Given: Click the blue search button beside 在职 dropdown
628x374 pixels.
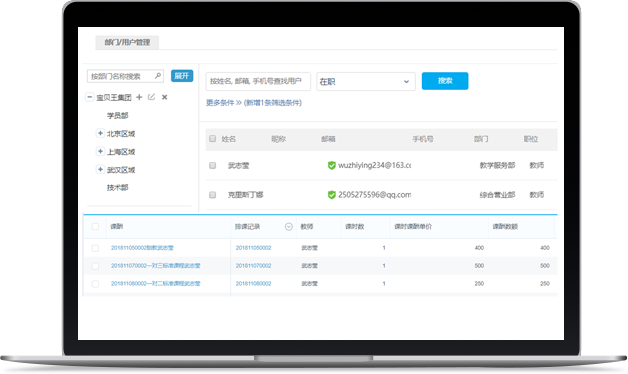Looking at the screenshot, I should click(x=445, y=81).
